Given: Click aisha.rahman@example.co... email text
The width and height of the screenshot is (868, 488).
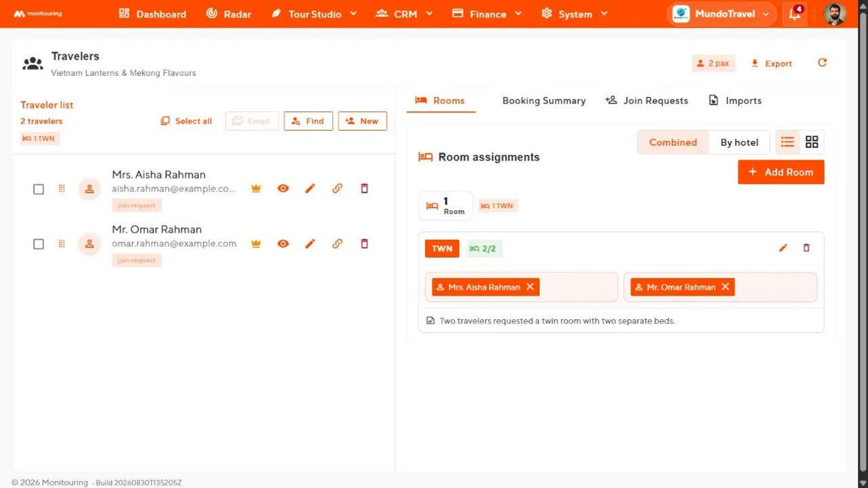Looking at the screenshot, I should (174, 189).
